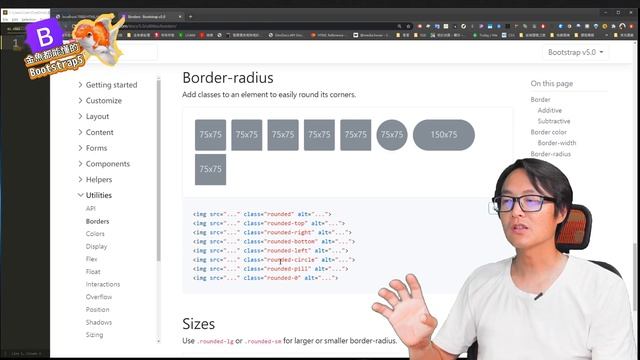Expand the Getting started sidebar section
The width and height of the screenshot is (640, 360).
107,85
